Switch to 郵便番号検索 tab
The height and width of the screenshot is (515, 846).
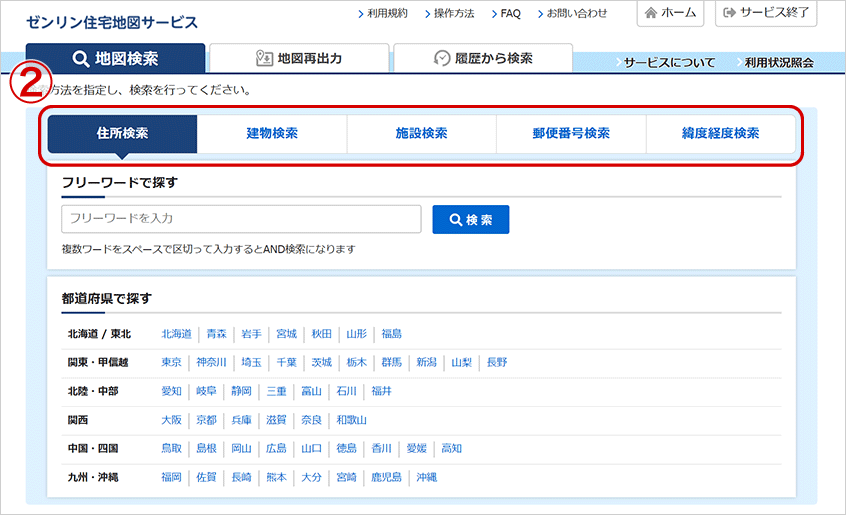point(571,133)
